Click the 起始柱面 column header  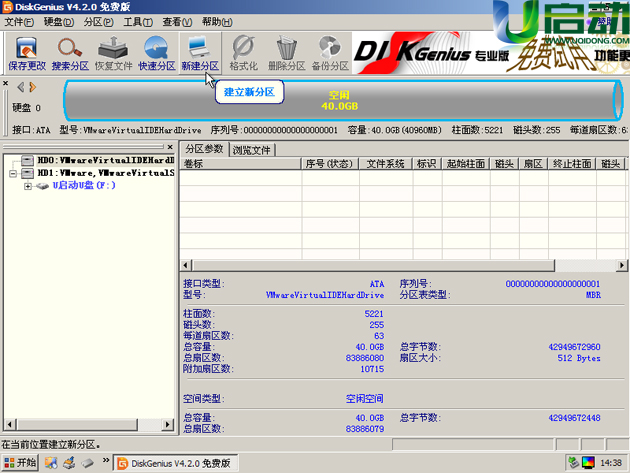465,164
